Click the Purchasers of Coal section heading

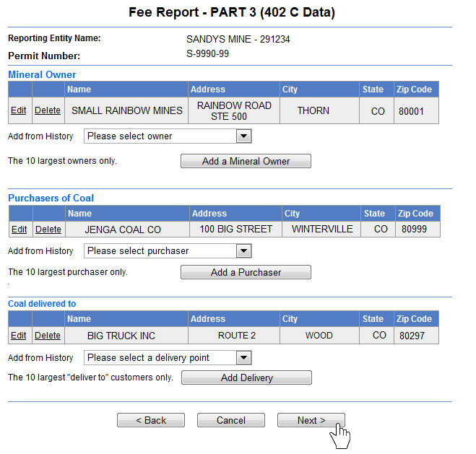click(51, 198)
